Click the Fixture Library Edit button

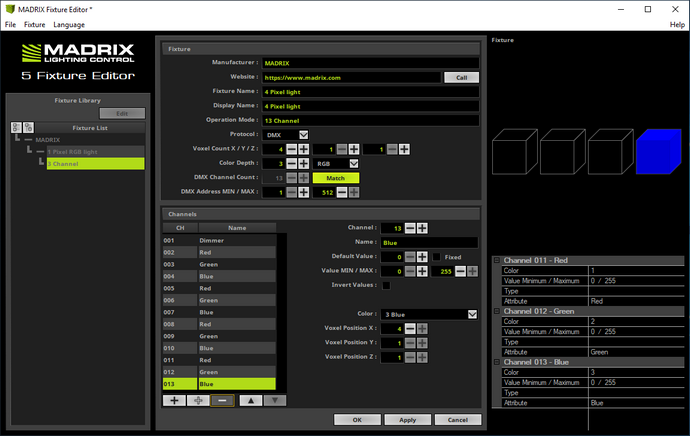tap(122, 114)
